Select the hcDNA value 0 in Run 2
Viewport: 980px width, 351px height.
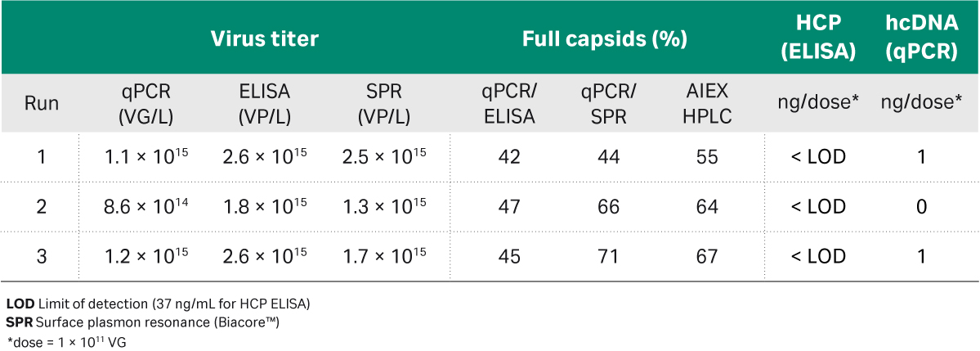pos(920,206)
